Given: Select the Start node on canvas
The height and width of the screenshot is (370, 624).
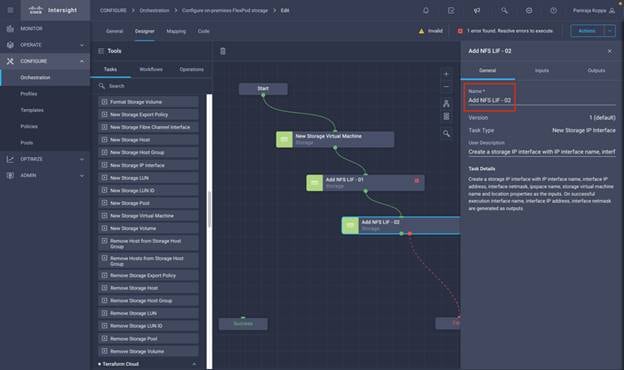Looking at the screenshot, I should coord(263,89).
